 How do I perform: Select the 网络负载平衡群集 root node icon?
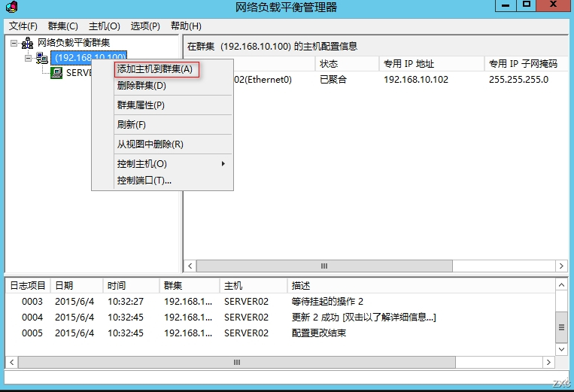pos(27,43)
